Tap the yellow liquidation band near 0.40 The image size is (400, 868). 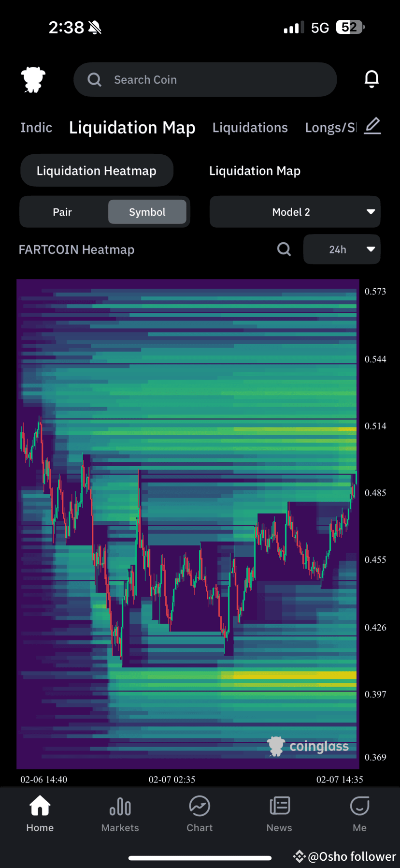289,675
